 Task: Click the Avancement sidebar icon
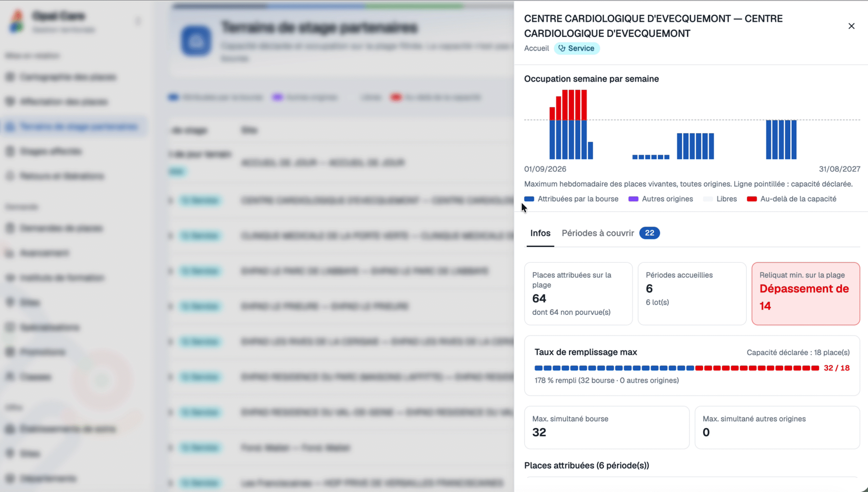[x=10, y=253]
